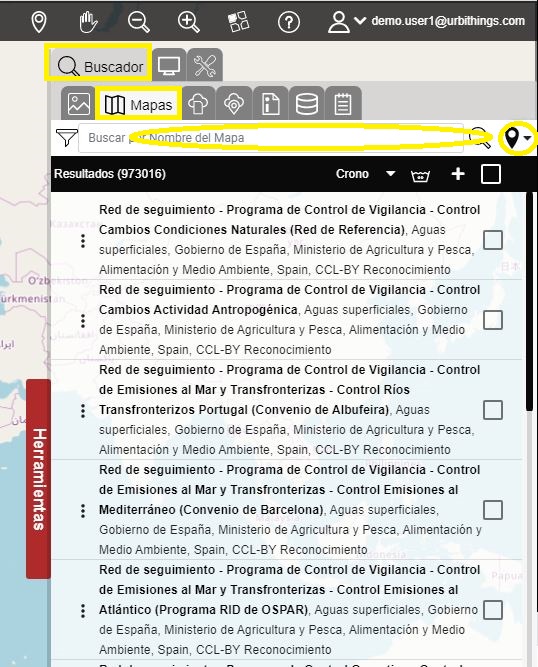Check the Cambios Actividad Antropogénica result checkbox
The image size is (538, 667).
click(x=493, y=320)
